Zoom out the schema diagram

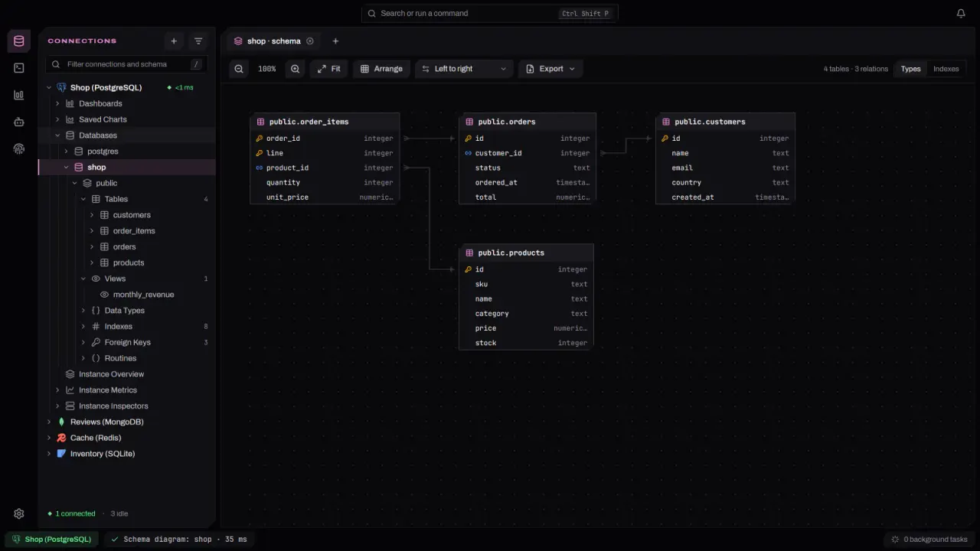coord(239,69)
